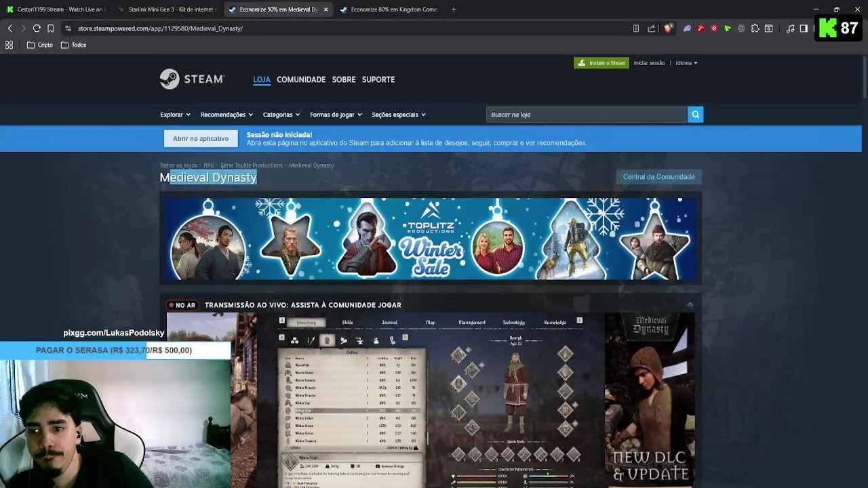Open the COMUNIDADE menu

click(x=301, y=79)
